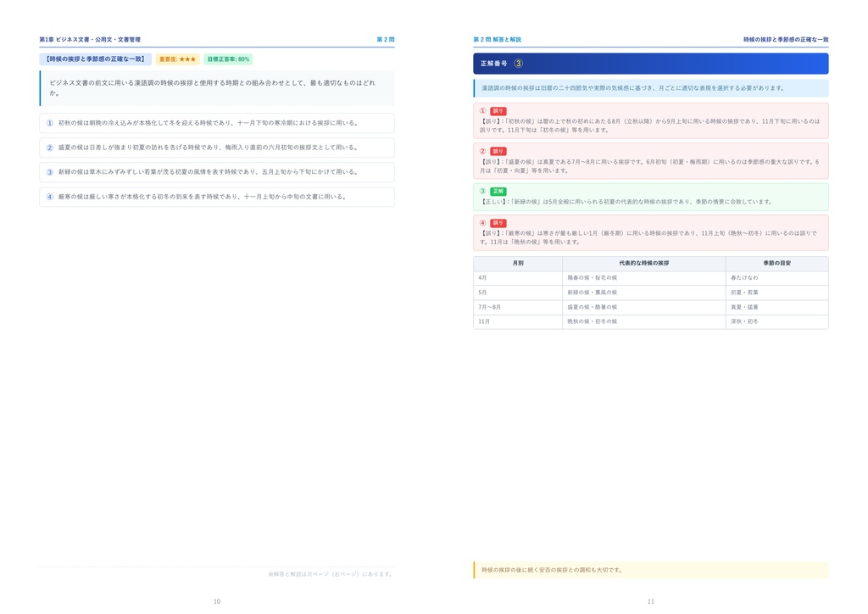Image resolution: width=868 pixels, height=614 pixels.
Task: Select answer option ① 初秋の候
Action: (217, 123)
